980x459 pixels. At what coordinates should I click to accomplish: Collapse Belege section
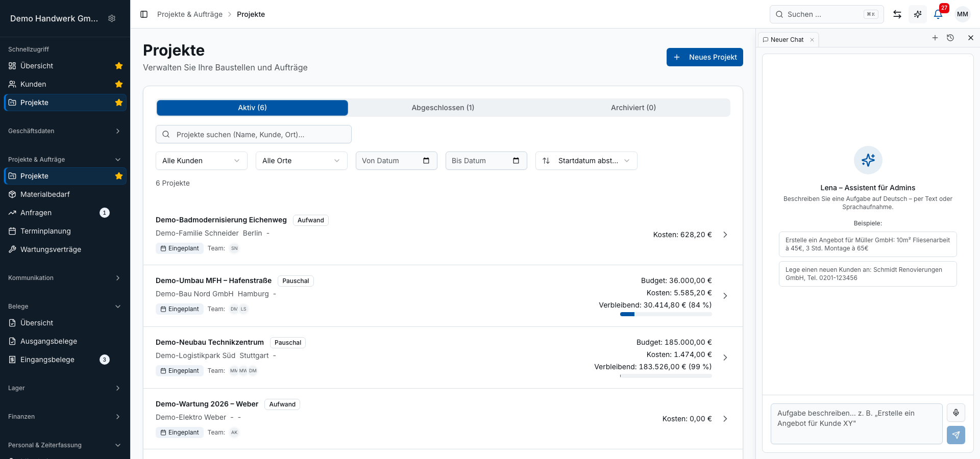point(65,307)
